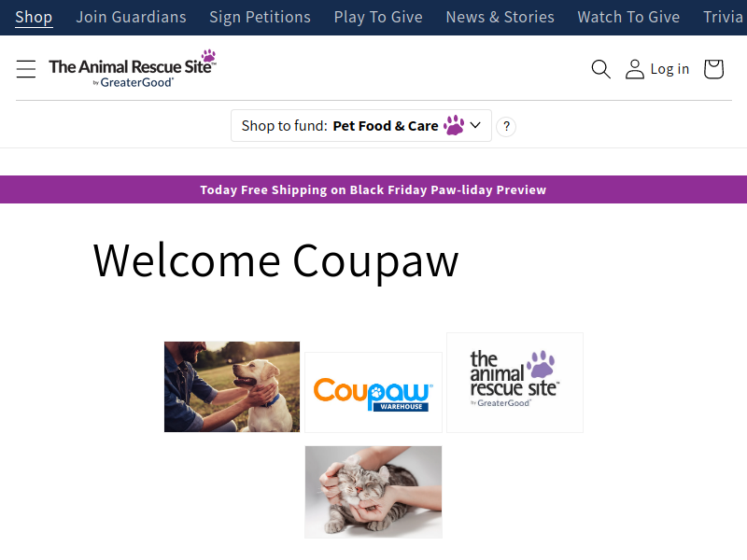Screen dimensions: 747x560
Task: Open Watch To Give
Action: pyautogui.click(x=628, y=17)
